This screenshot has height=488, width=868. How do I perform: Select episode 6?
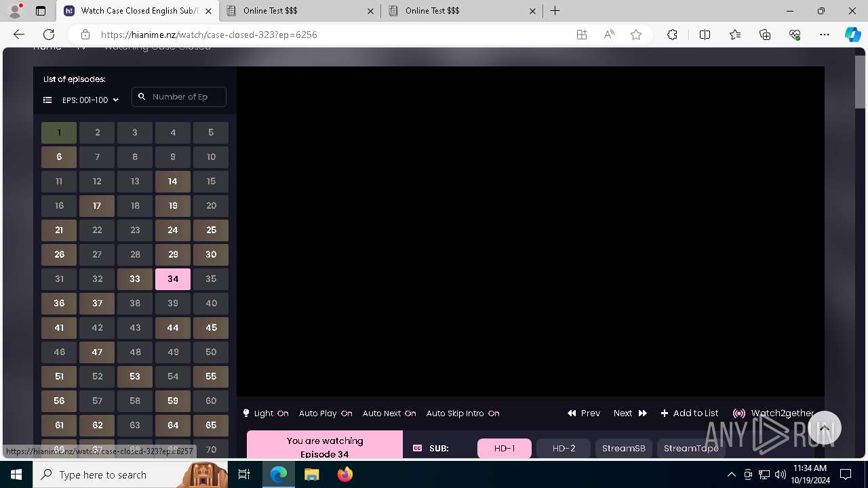click(x=59, y=157)
